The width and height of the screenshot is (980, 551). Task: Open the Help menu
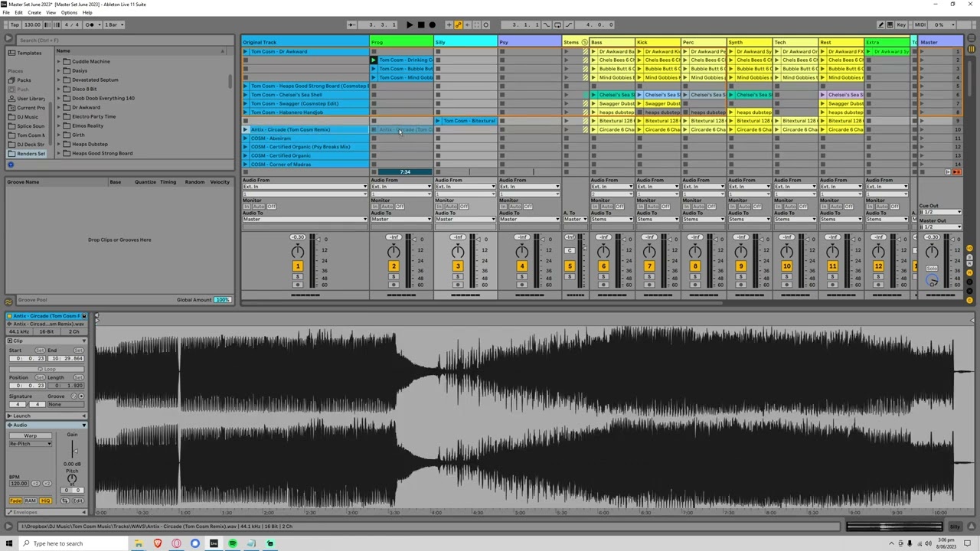coord(87,12)
